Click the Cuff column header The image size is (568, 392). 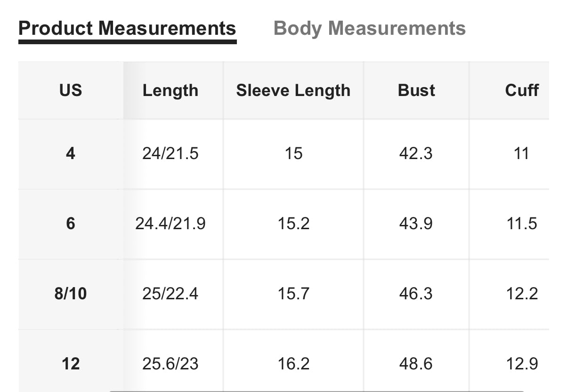coord(522,90)
